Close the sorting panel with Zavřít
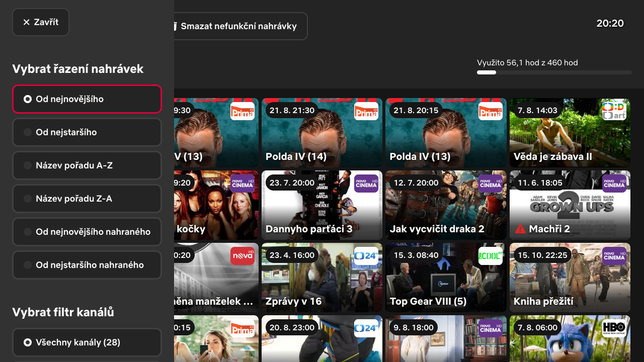 point(41,22)
